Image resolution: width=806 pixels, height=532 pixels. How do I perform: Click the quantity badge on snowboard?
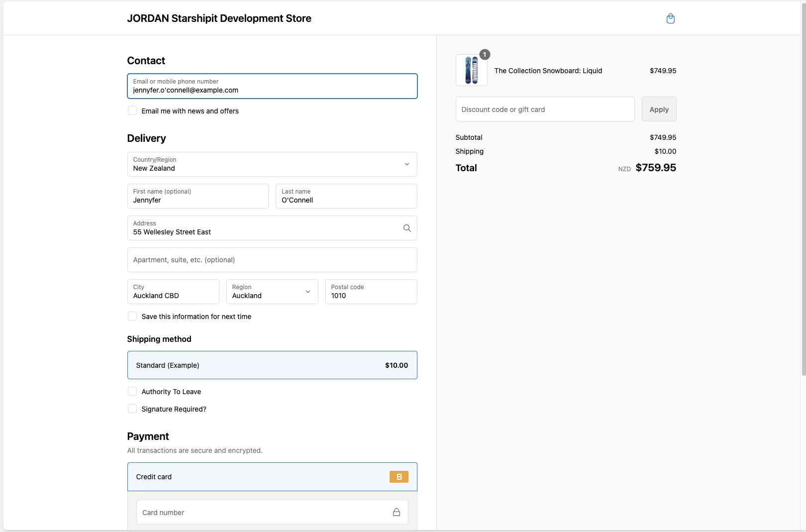[x=485, y=55]
